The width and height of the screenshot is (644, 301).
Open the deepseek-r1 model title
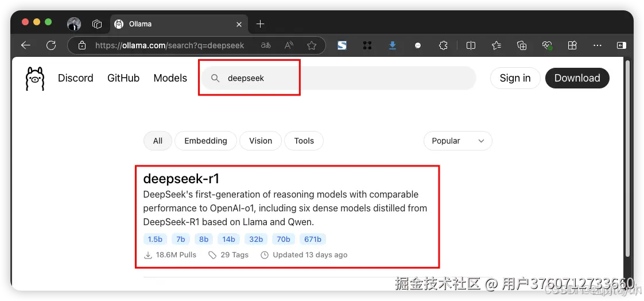181,179
